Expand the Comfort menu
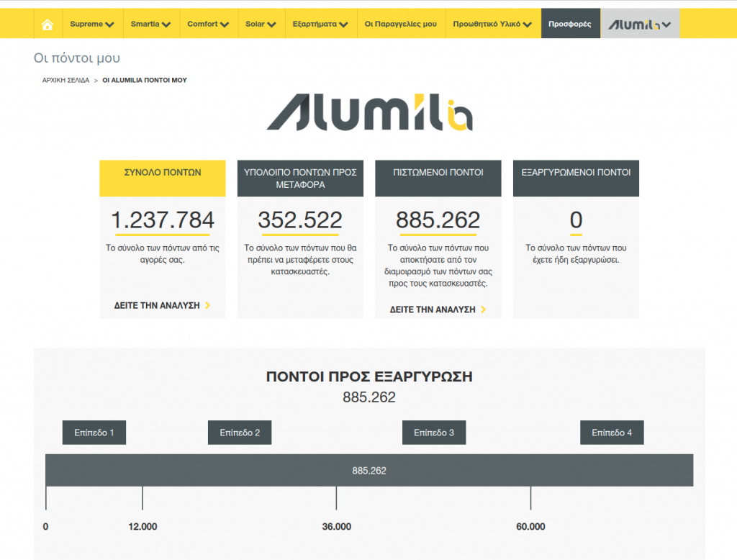 (208, 24)
